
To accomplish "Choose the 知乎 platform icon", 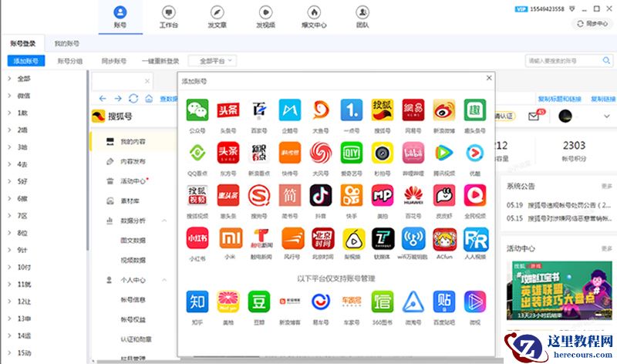I will tap(197, 302).
